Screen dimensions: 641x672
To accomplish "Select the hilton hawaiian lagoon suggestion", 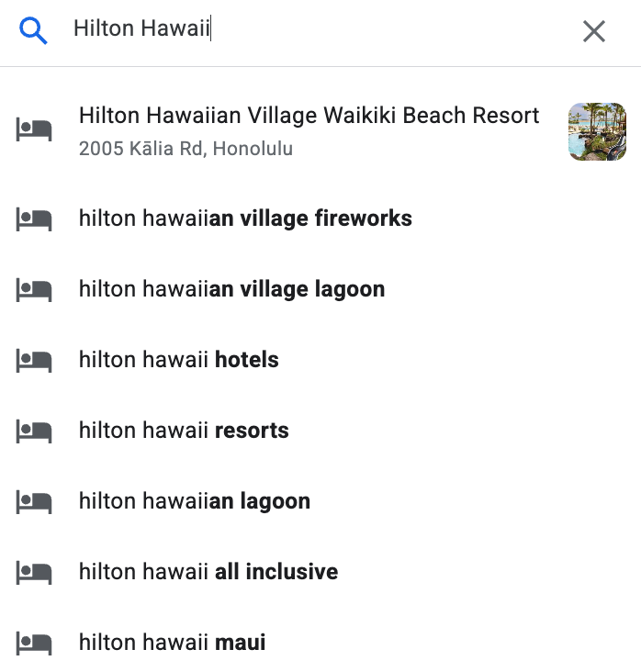I will click(x=194, y=501).
